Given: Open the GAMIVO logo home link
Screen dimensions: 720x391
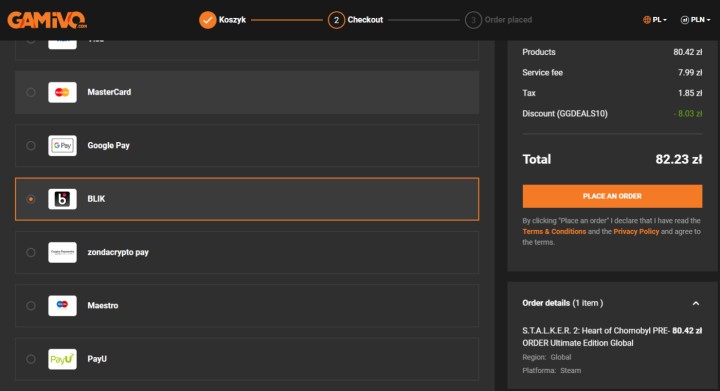Looking at the screenshot, I should [47, 20].
